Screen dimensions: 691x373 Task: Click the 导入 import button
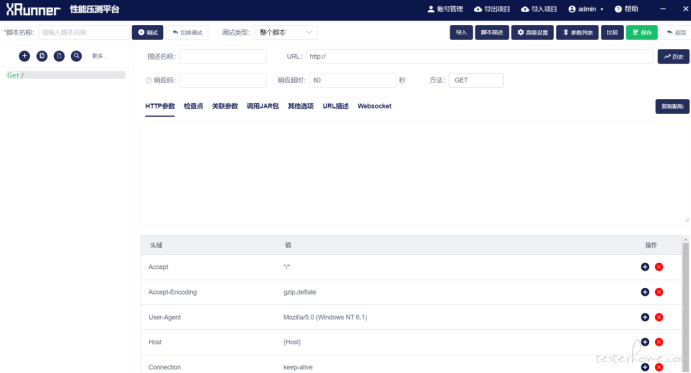(x=461, y=32)
